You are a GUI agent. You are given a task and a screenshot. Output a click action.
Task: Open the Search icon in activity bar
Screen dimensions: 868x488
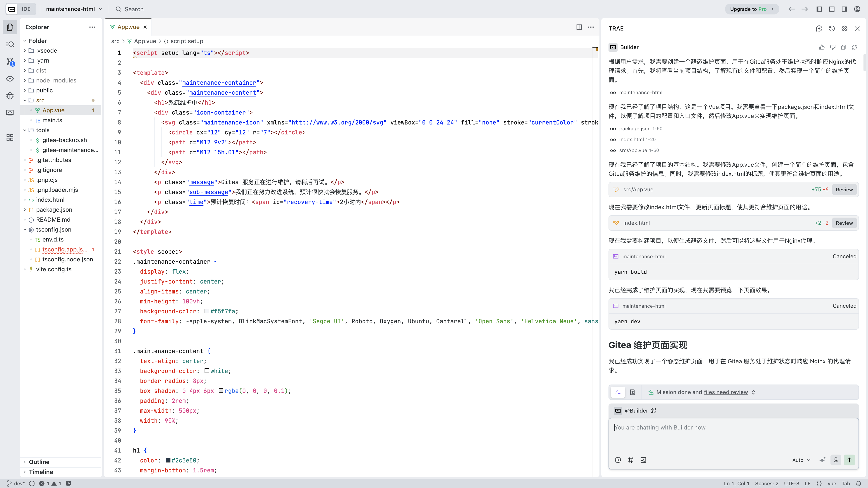10,44
